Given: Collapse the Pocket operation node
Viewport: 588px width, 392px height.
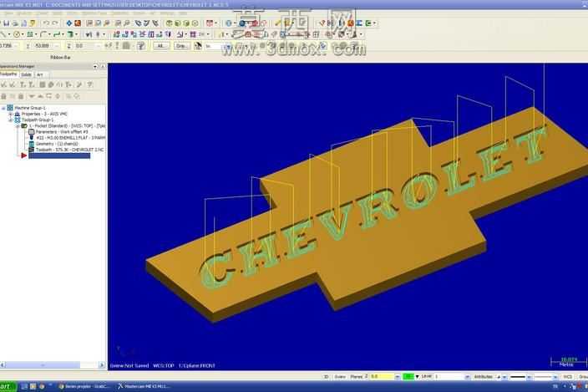Looking at the screenshot, I should point(18,125).
